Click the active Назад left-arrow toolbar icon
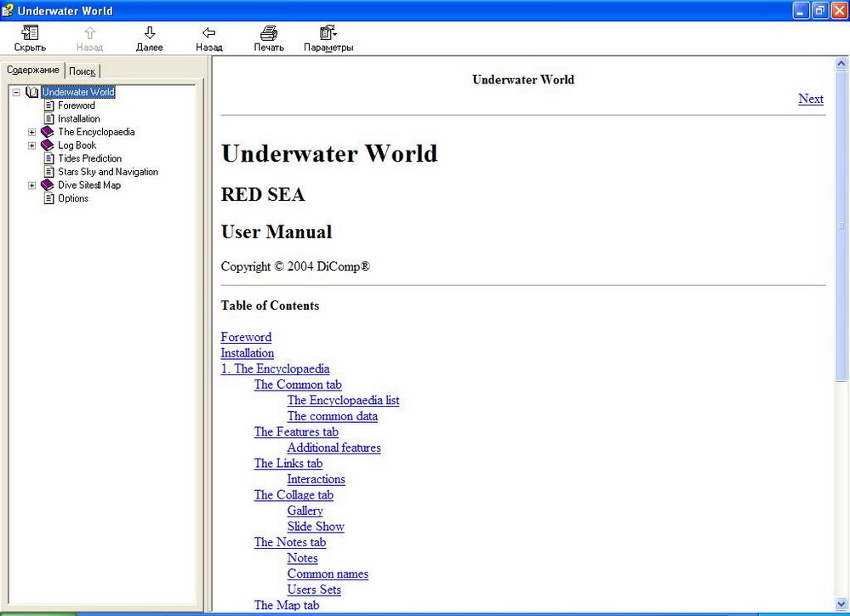The height and width of the screenshot is (616, 850). (x=209, y=33)
